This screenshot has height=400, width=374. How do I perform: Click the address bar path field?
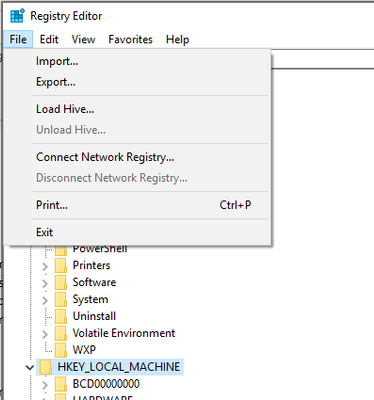point(323,59)
